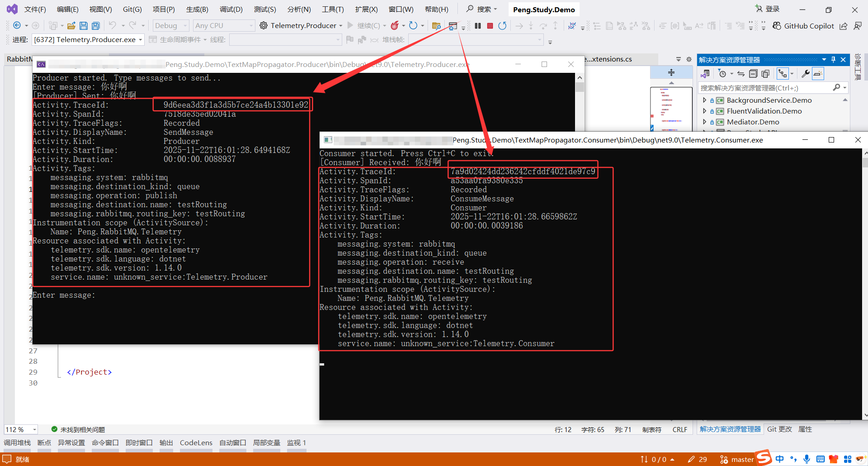The image size is (868, 466).
Task: Toggle Preview Selected Items in Solution Explorer
Action: 818,74
